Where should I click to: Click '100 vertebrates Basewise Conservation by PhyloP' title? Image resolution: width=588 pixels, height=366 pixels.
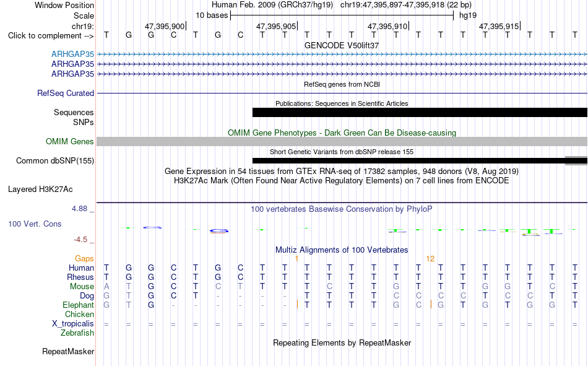(342, 209)
